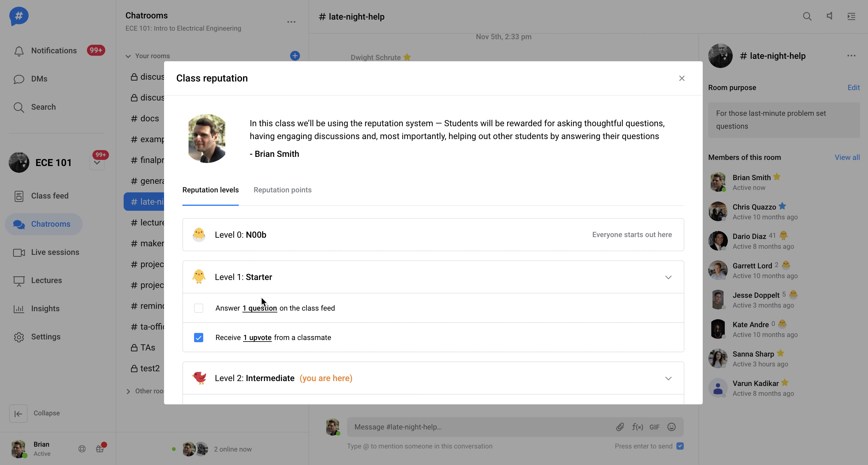
Task: Close the Class reputation dialog
Action: point(682,78)
